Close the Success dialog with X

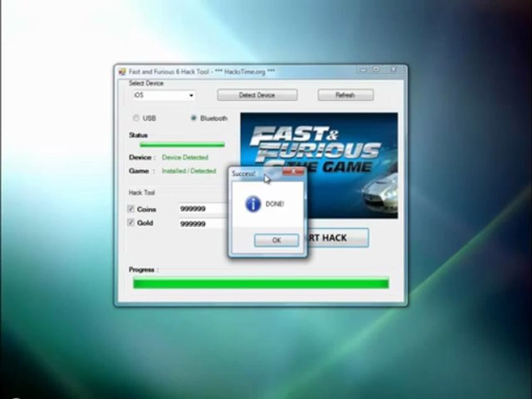[x=293, y=172]
